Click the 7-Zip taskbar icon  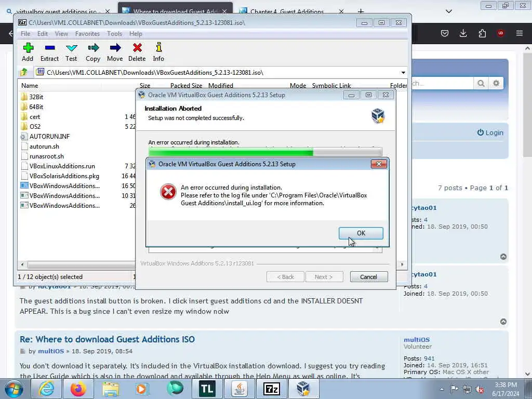click(271, 389)
